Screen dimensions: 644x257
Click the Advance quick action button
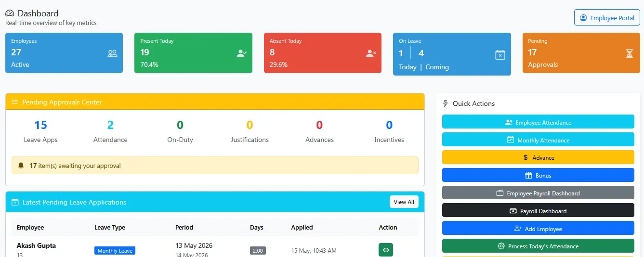point(538,157)
